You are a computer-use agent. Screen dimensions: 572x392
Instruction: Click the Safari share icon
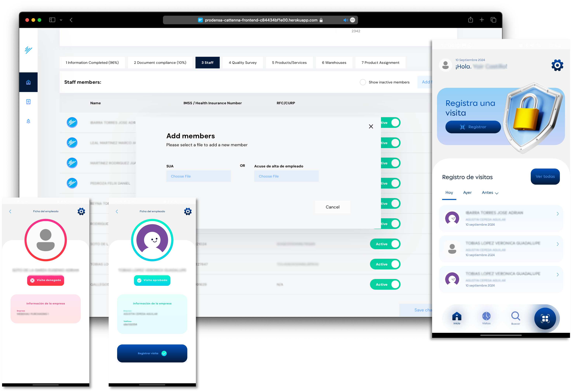pos(470,20)
